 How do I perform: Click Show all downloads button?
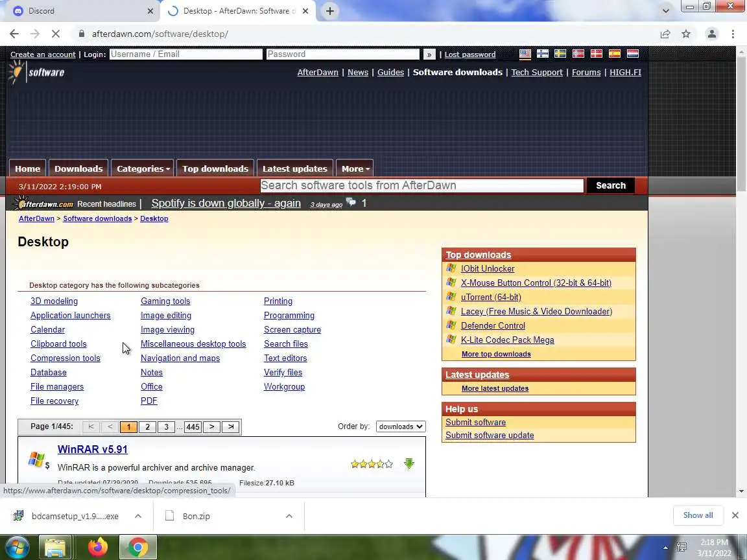(698, 515)
